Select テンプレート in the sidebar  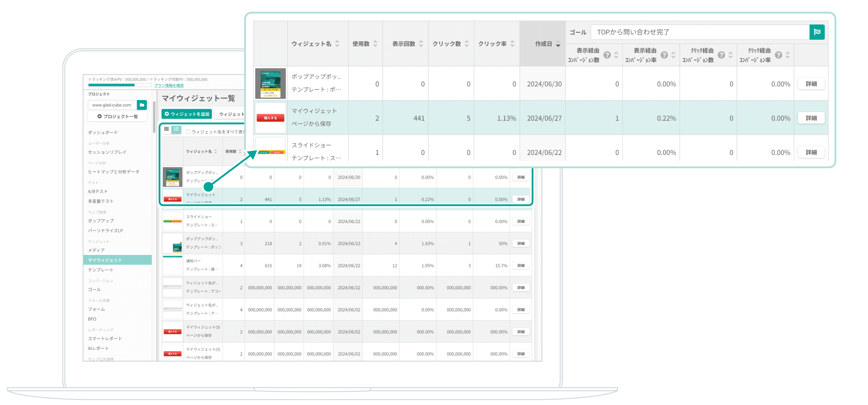[100, 270]
